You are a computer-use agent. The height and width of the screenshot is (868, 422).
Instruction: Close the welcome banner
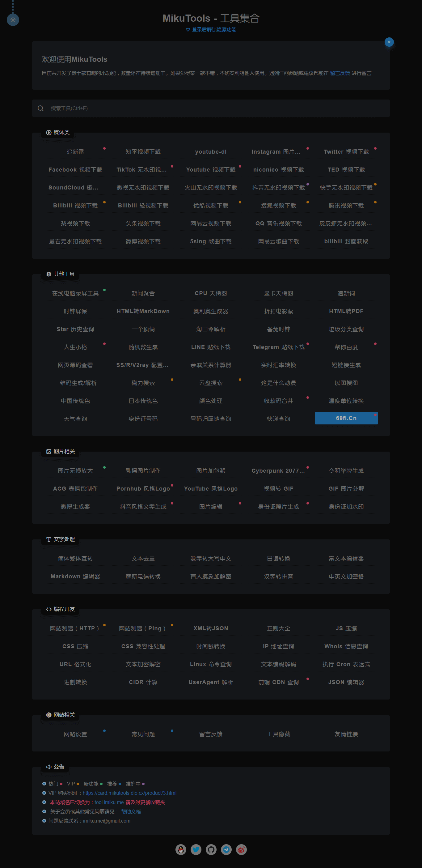(x=389, y=42)
